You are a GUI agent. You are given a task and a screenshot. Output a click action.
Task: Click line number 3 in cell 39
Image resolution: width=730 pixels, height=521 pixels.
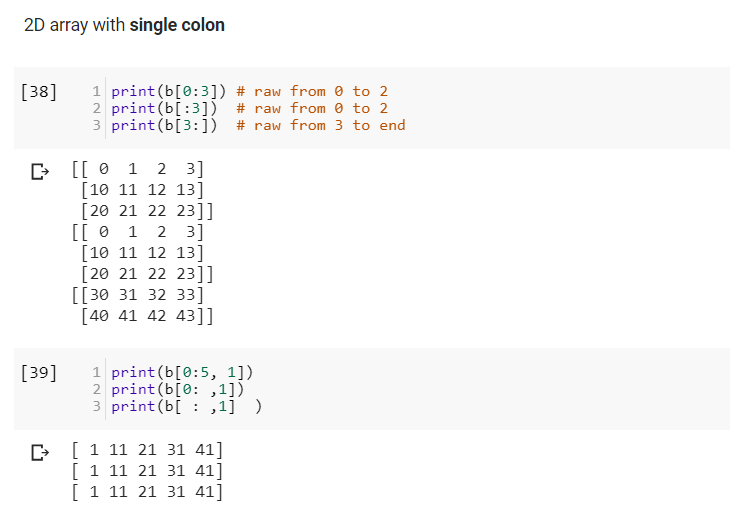96,406
